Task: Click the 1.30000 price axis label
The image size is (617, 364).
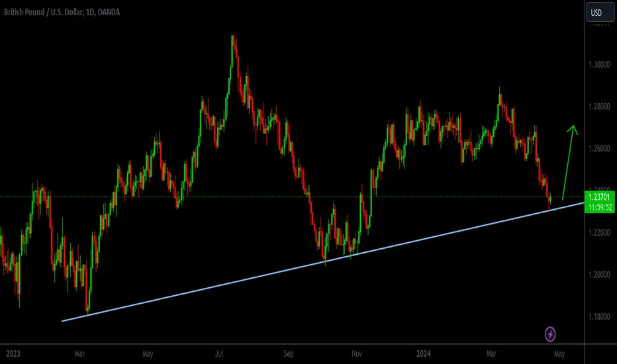Action: click(599, 64)
